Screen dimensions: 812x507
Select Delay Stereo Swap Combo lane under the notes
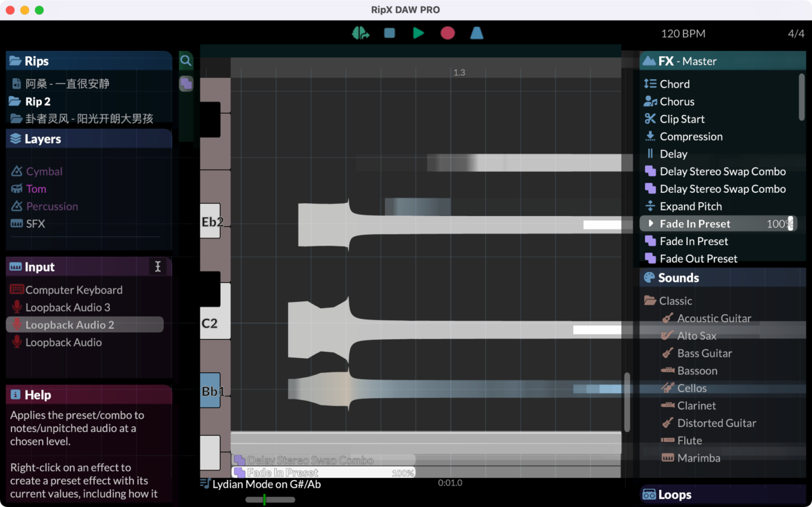(323, 460)
